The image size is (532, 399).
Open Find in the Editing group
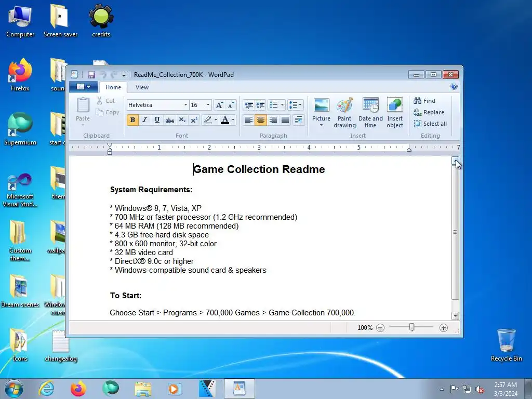(x=424, y=101)
